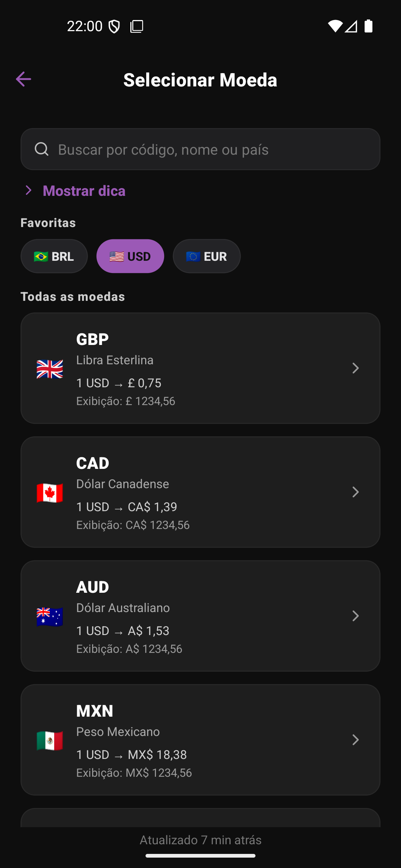Select GBP Libra Esterlina currency

click(x=200, y=368)
